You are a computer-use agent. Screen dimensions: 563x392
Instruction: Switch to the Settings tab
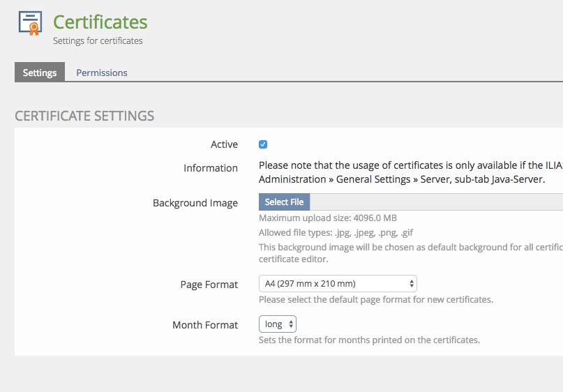pos(40,73)
